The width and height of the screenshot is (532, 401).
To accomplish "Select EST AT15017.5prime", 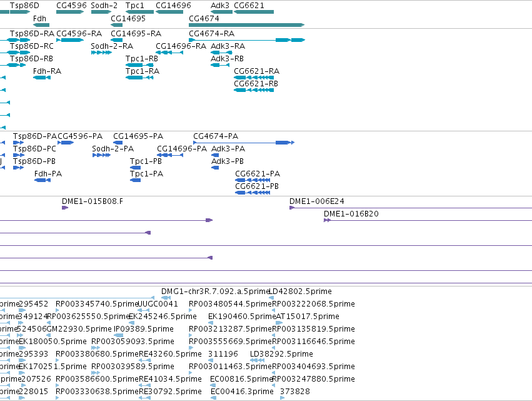I will [x=308, y=317].
